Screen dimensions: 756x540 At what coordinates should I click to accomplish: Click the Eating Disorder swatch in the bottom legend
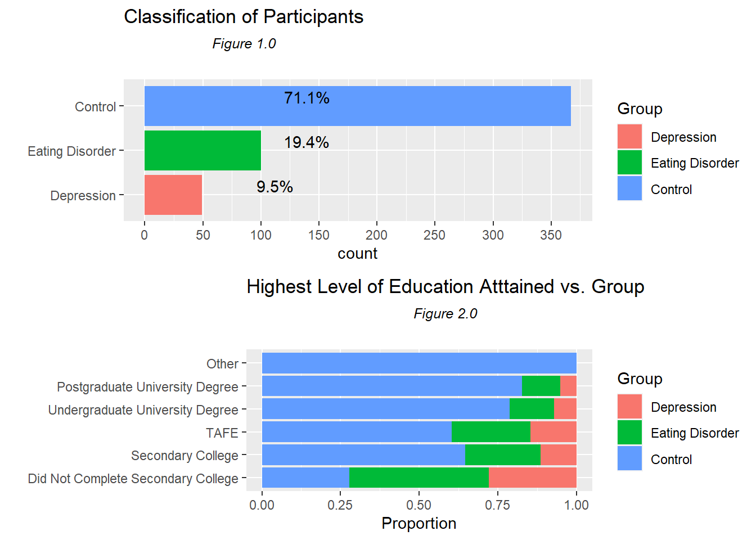629,433
